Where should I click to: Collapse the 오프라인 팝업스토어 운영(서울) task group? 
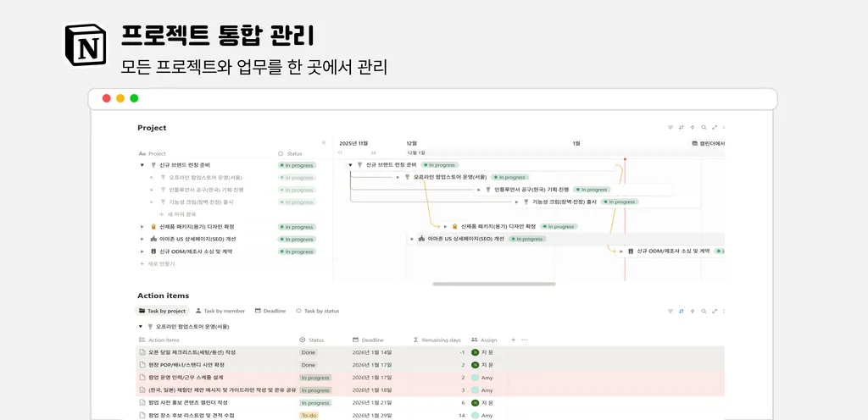[x=141, y=327]
